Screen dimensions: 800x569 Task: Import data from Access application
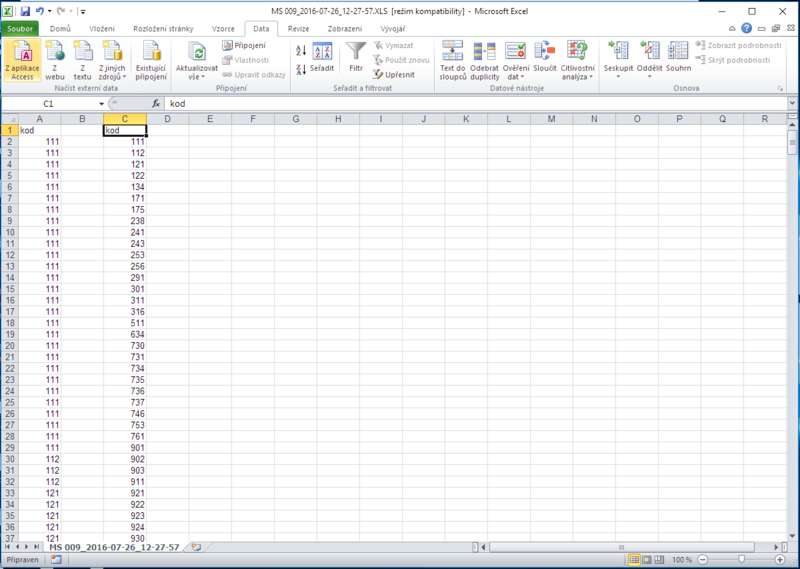pos(22,60)
